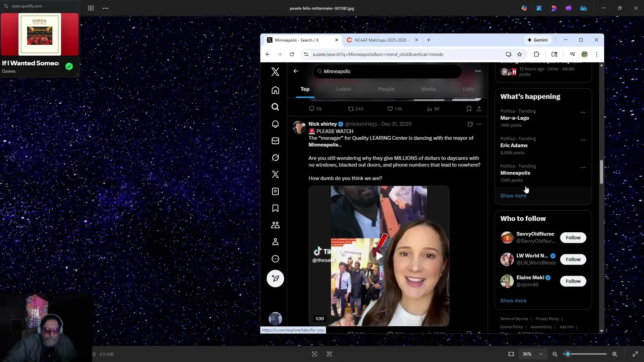
Task: Click Gemini button in Chrome
Action: coord(537,40)
